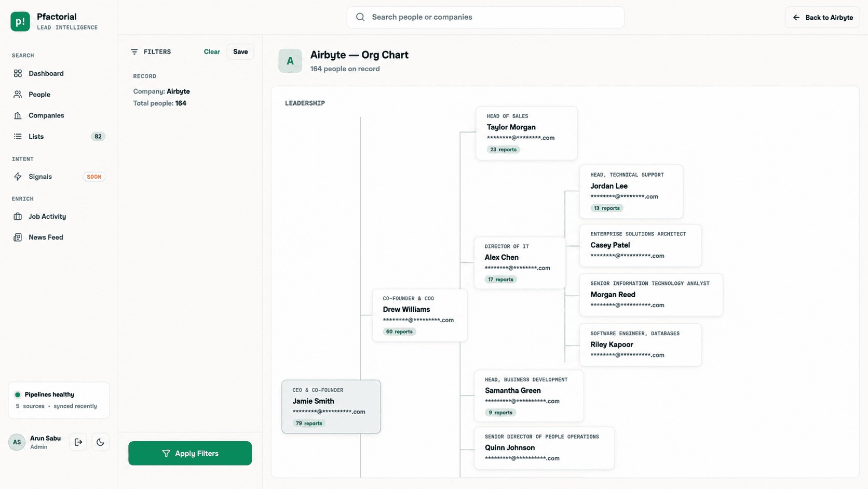Click the SOON badge next to Signals
868x489 pixels.
click(94, 177)
